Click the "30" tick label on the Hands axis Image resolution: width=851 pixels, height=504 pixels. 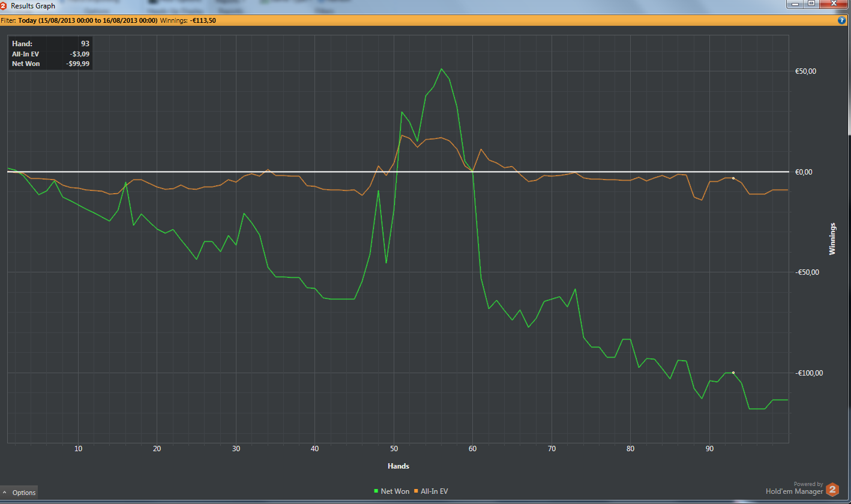pos(236,449)
